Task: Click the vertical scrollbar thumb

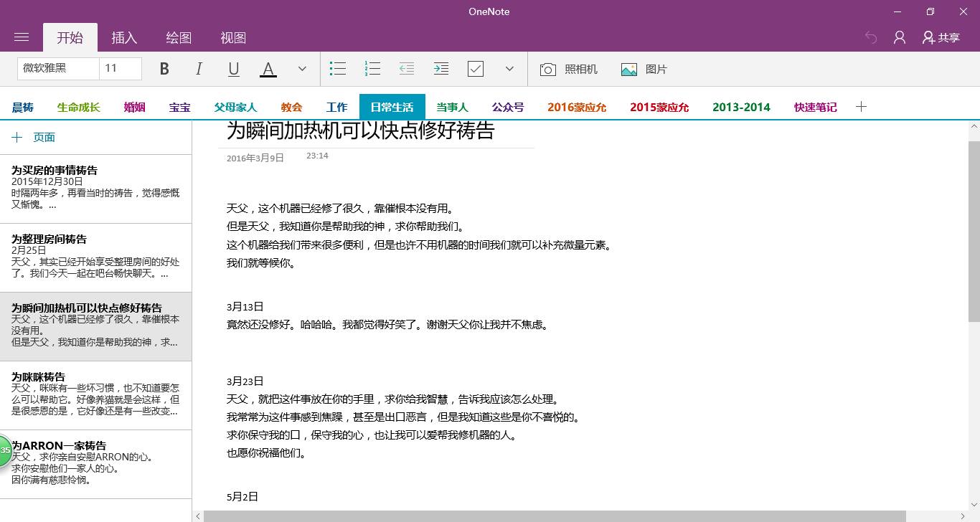Action: tap(974, 231)
